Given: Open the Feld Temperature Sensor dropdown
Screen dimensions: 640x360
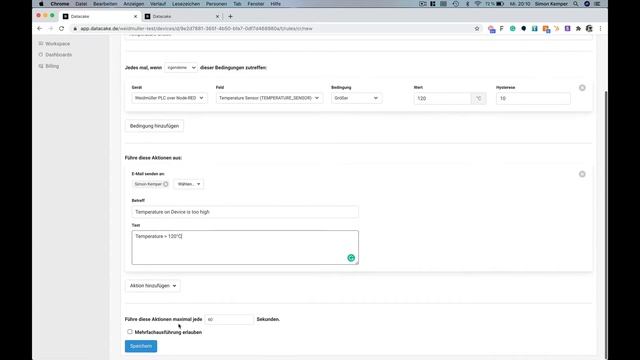Looking at the screenshot, I should (x=269, y=98).
